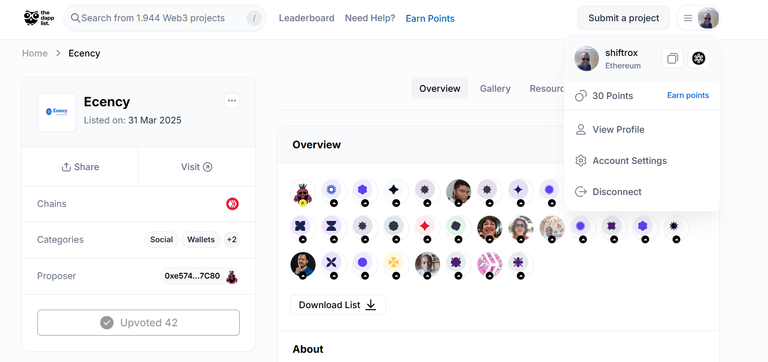The image size is (768, 362).
Task: Switch to the Gallery tab
Action: (495, 89)
